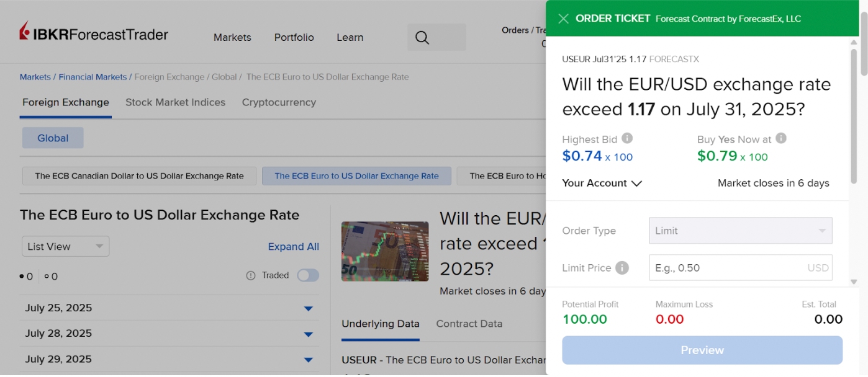Open the search magnifier icon
868x377 pixels.
pos(422,38)
